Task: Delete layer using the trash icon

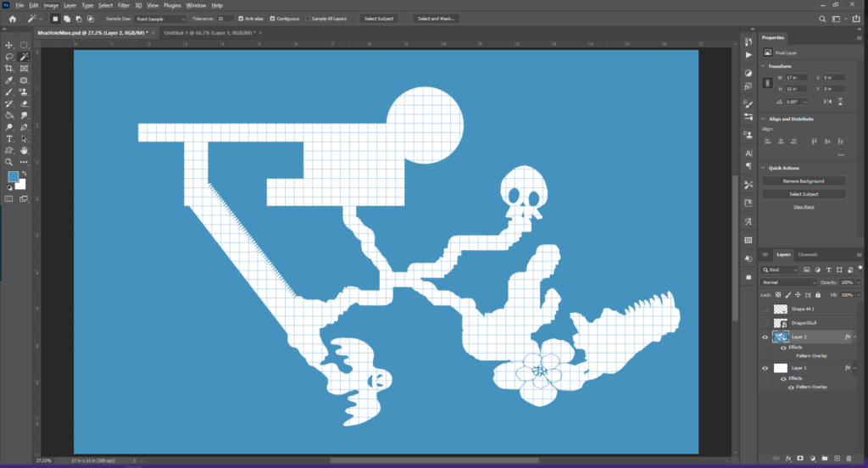Action: click(x=849, y=458)
